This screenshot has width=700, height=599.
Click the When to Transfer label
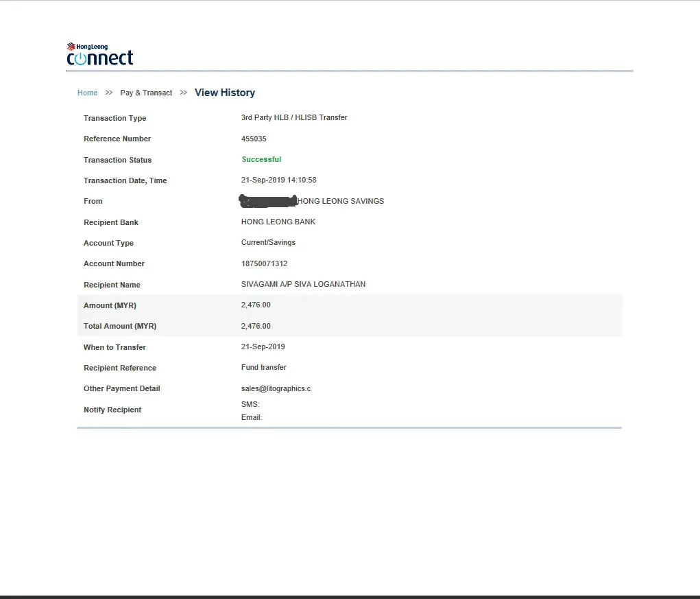[x=114, y=347]
